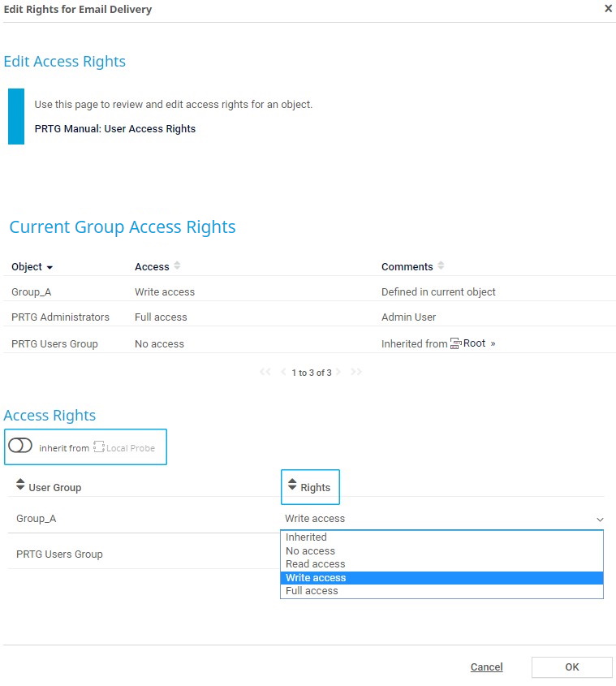Sort table by Object column arrow
The width and height of the screenshot is (616, 686).
pos(50,267)
